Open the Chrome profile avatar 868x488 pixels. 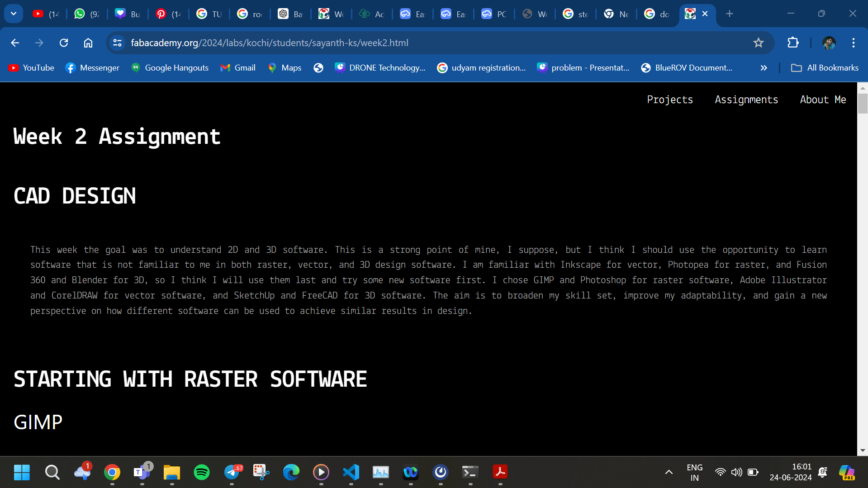point(829,43)
